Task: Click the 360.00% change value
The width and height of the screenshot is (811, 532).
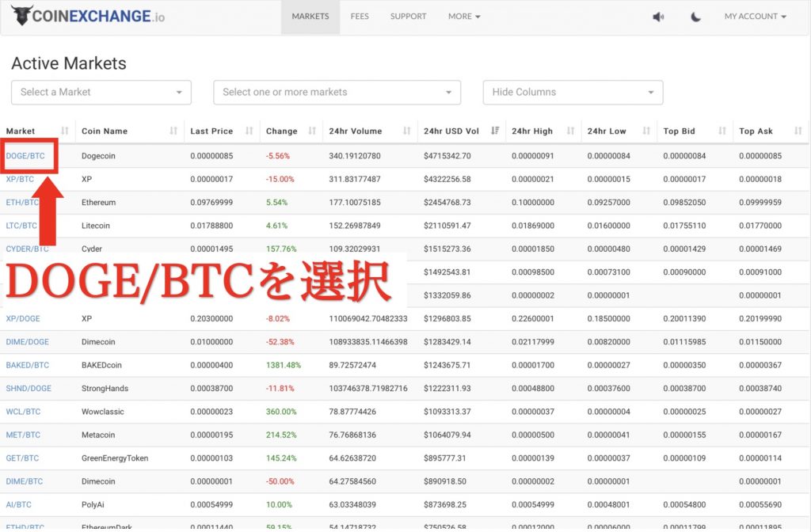Action: coord(281,412)
